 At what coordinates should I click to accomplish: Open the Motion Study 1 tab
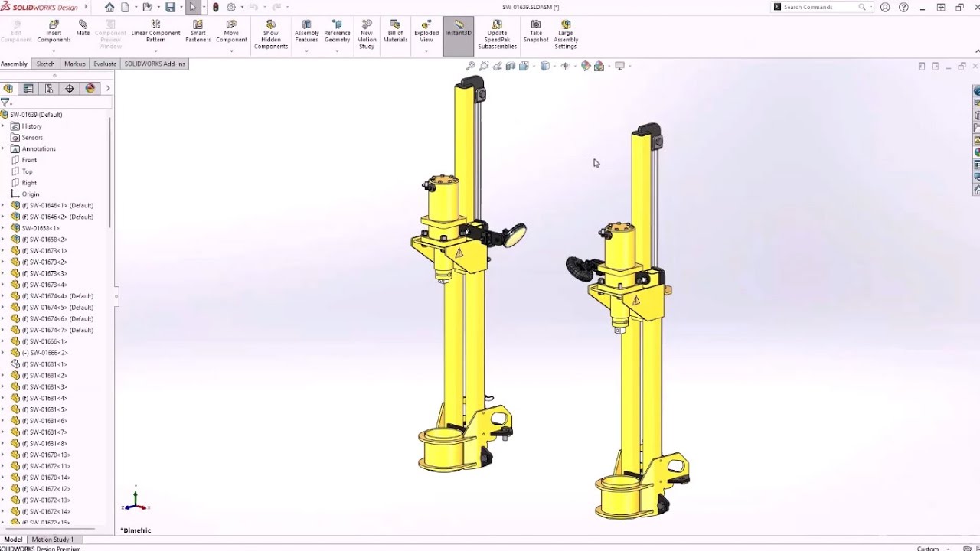tap(53, 540)
